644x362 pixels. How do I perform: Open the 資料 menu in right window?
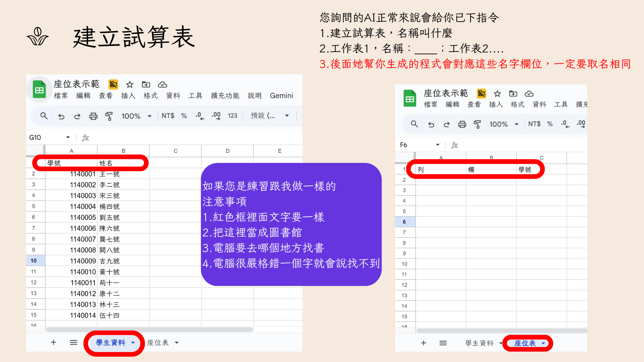pyautogui.click(x=539, y=105)
